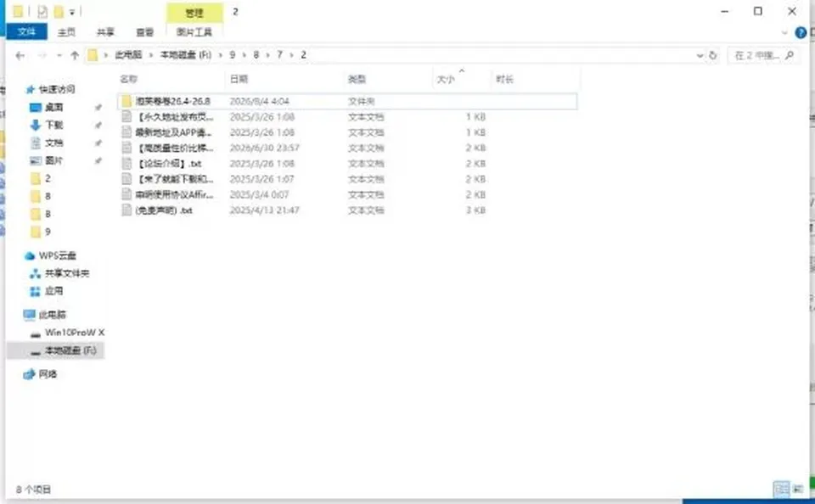The height and width of the screenshot is (504, 815).
Task: Open the breadcrumb chevron right after 此电脑
Action: click(x=151, y=55)
